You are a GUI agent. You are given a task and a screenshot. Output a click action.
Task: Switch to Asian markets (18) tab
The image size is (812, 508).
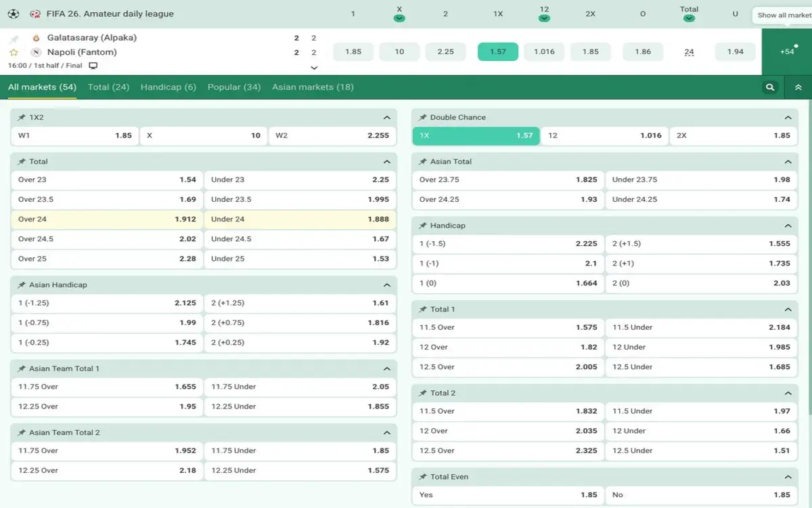313,87
